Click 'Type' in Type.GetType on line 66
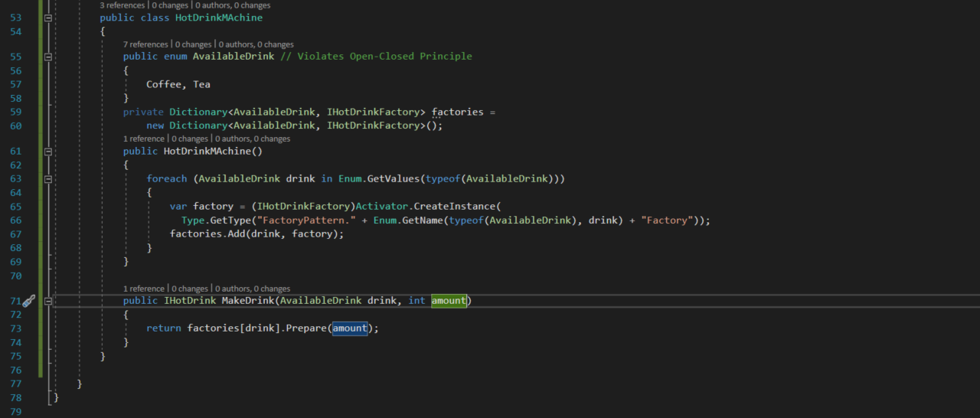Screen dimensions: 980x418 193,220
